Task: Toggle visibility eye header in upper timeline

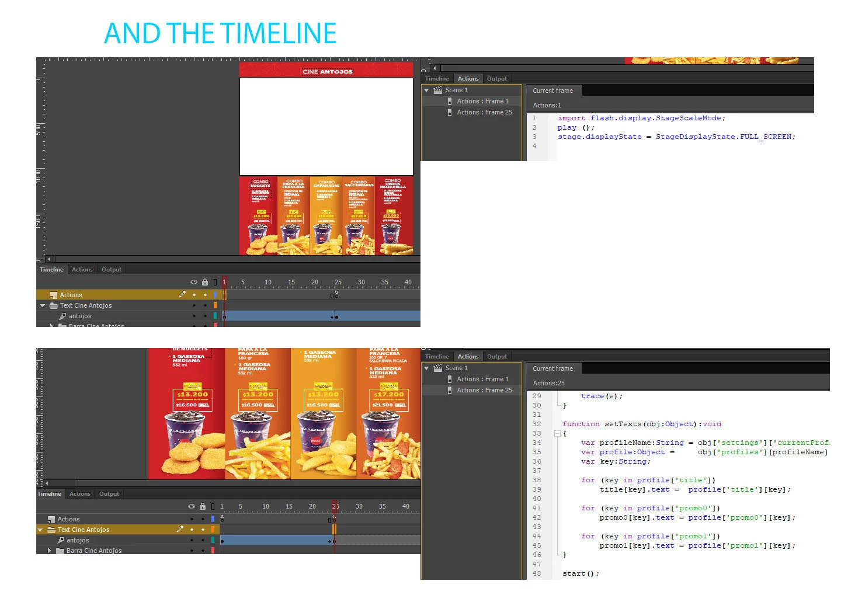Action: 194,282
